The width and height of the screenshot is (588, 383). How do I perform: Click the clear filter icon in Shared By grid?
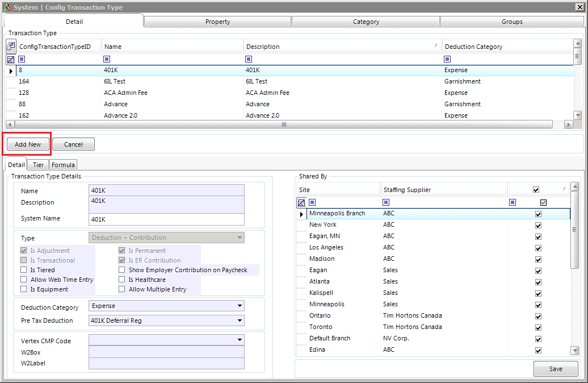click(301, 202)
